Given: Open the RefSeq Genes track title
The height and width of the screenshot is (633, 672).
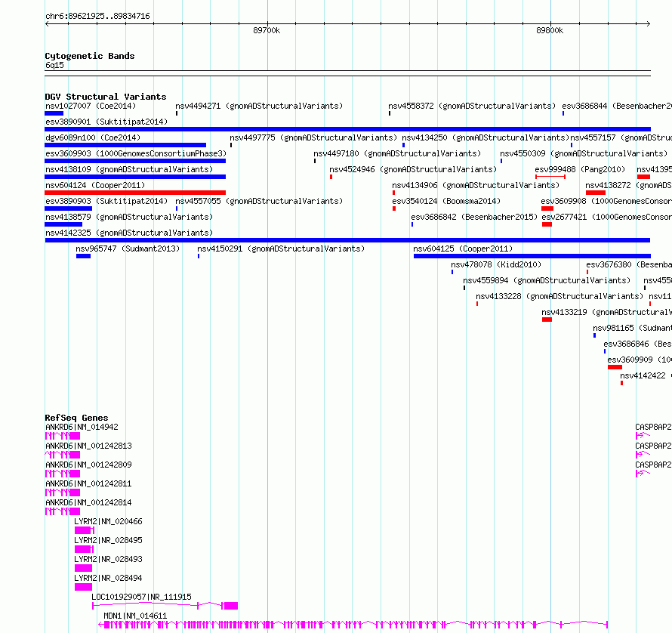Looking at the screenshot, I should 76,418.
